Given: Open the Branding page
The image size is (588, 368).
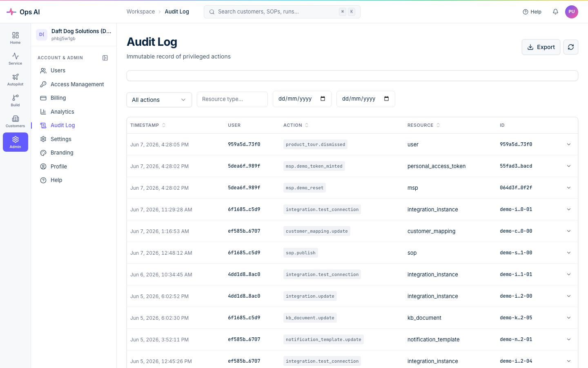Looking at the screenshot, I should tap(73, 153).
